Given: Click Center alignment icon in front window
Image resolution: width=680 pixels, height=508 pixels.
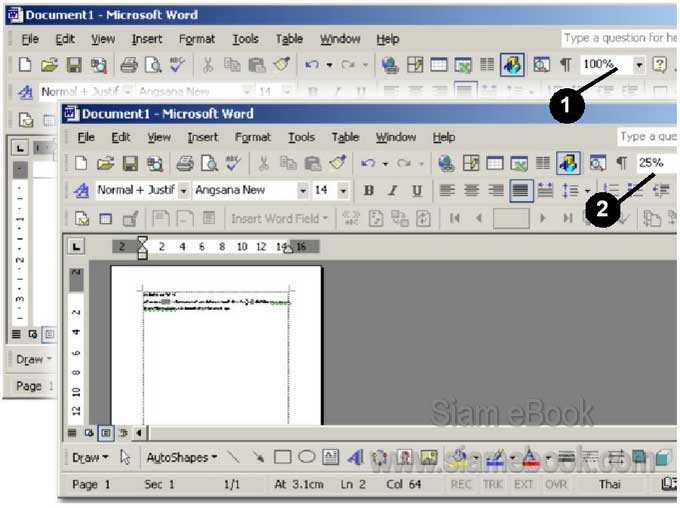Looking at the screenshot, I should tap(472, 190).
